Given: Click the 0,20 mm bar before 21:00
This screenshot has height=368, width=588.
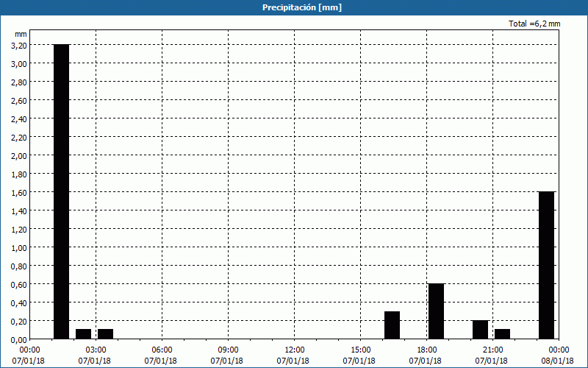Looking at the screenshot, I should 481,330.
